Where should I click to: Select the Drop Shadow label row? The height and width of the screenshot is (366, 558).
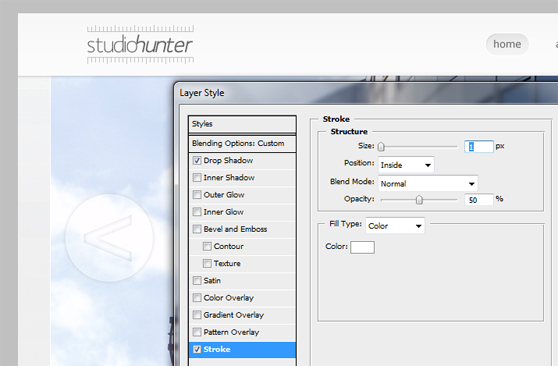[x=242, y=161]
